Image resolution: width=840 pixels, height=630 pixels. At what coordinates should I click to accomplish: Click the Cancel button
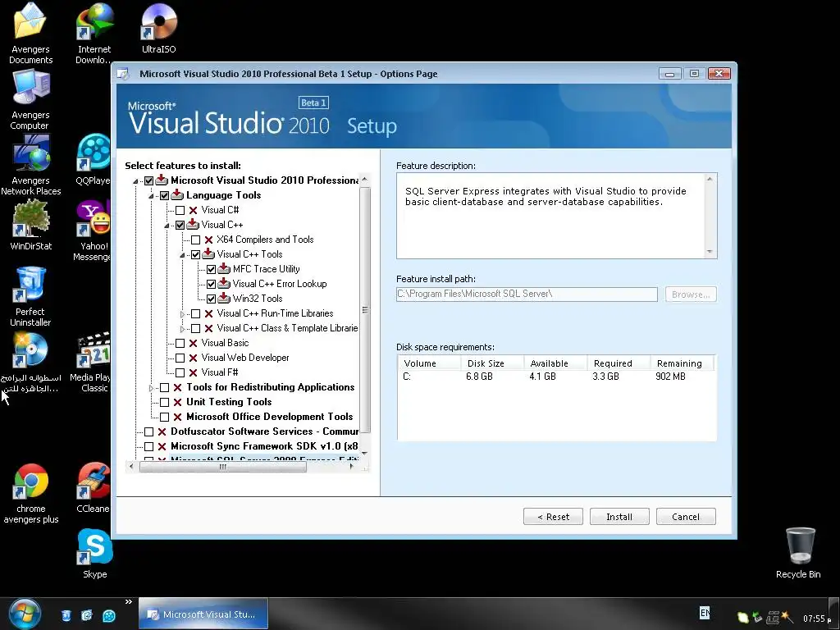pyautogui.click(x=686, y=517)
